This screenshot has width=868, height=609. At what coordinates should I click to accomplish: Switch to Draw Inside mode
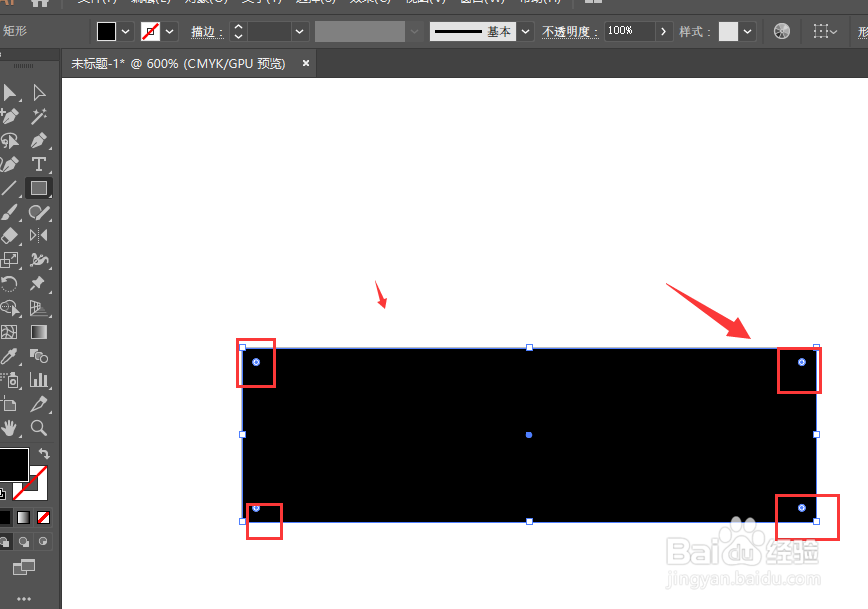click(x=43, y=541)
